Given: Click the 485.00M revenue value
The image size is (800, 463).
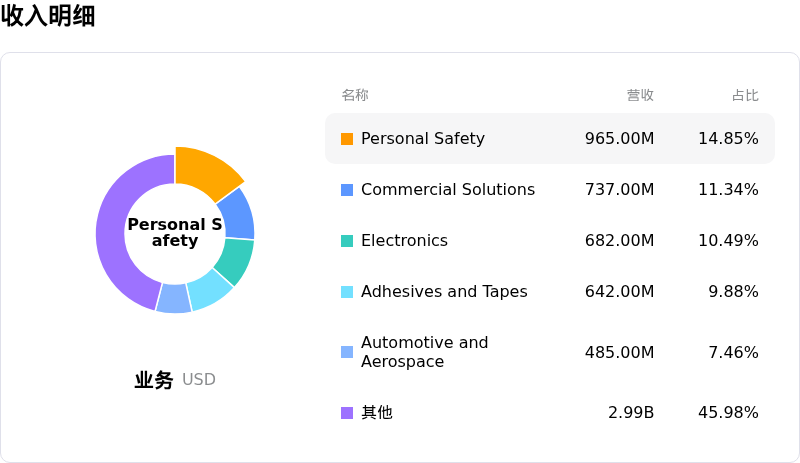Looking at the screenshot, I should (619, 352).
